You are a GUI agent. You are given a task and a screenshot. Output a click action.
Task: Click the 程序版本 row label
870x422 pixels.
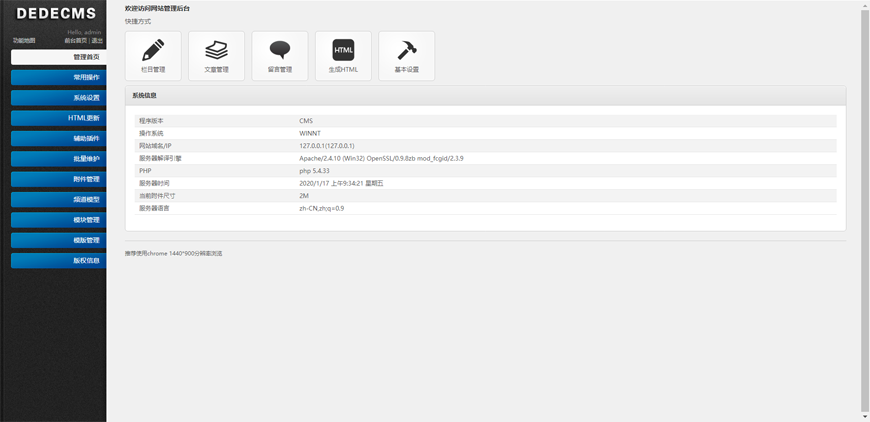coord(151,120)
